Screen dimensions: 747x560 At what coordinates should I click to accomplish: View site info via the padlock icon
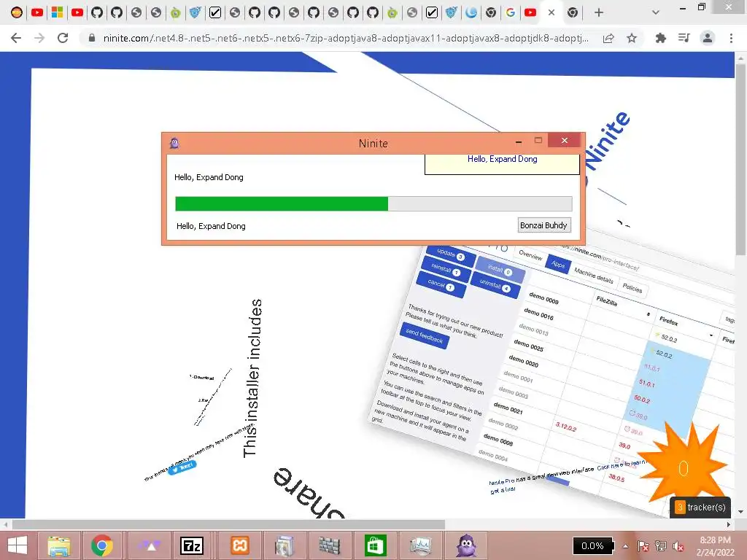[x=92, y=38]
